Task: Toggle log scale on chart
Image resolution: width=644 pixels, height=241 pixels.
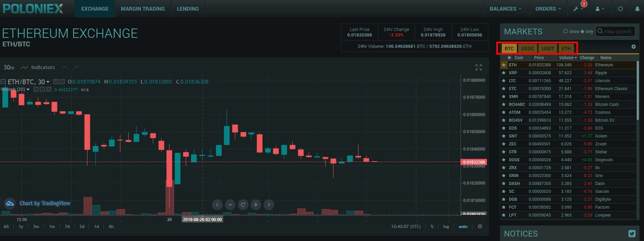Action: [x=446, y=227]
